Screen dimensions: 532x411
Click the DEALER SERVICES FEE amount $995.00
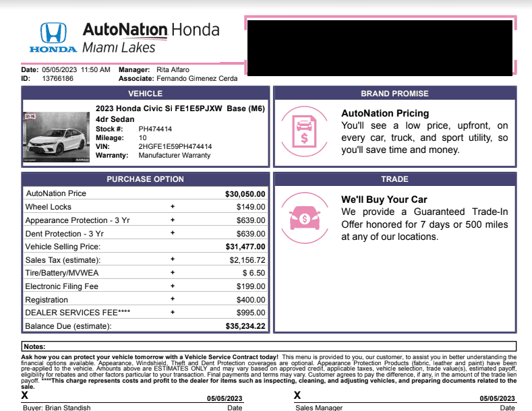(x=251, y=313)
